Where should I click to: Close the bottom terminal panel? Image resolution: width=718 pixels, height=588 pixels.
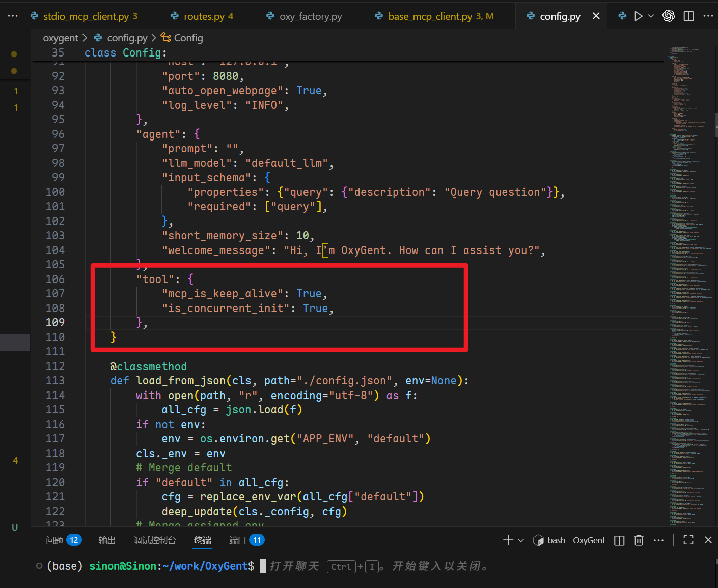(708, 540)
